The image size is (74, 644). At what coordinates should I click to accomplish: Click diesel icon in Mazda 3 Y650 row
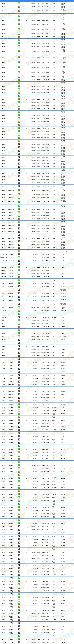tap(19, 346)
